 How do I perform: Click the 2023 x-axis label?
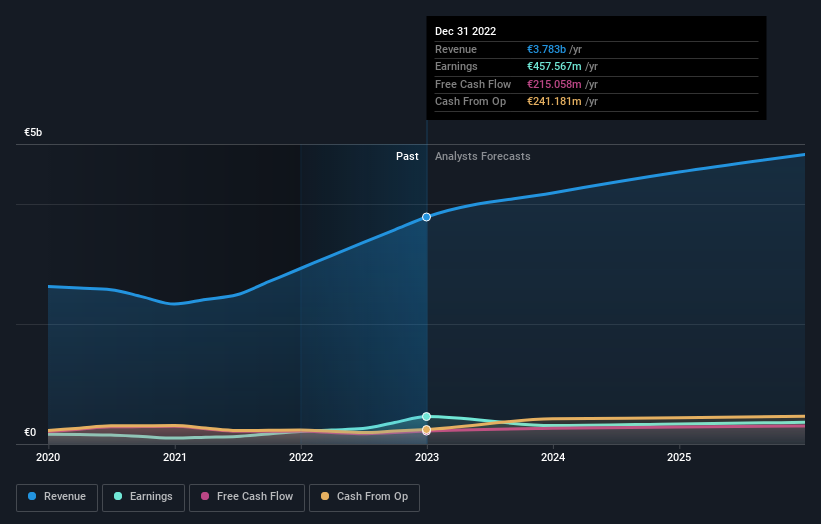pos(427,458)
